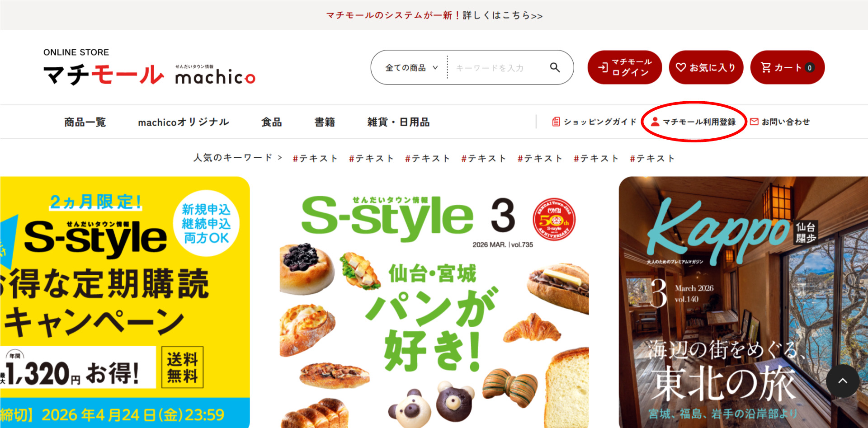The height and width of the screenshot is (428, 868).
Task: Click the system renewal announcement link
Action: [x=434, y=15]
